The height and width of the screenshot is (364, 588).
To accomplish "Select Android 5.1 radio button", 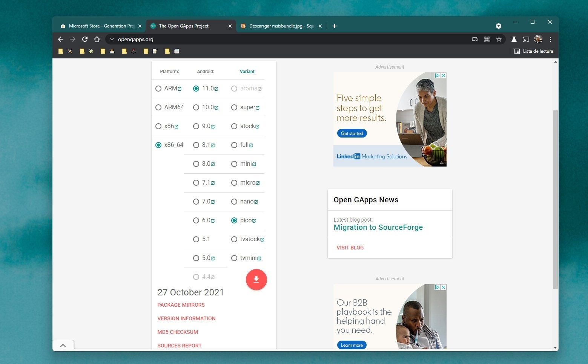I will pyautogui.click(x=196, y=239).
